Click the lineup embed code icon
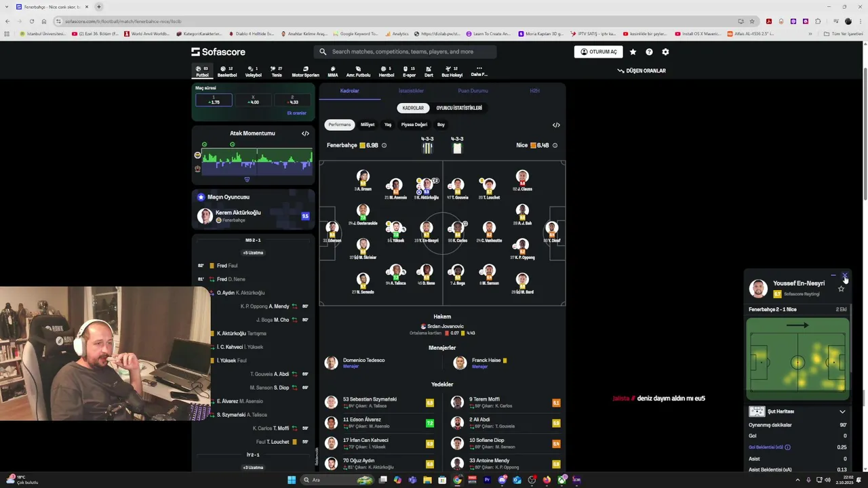 [556, 125]
